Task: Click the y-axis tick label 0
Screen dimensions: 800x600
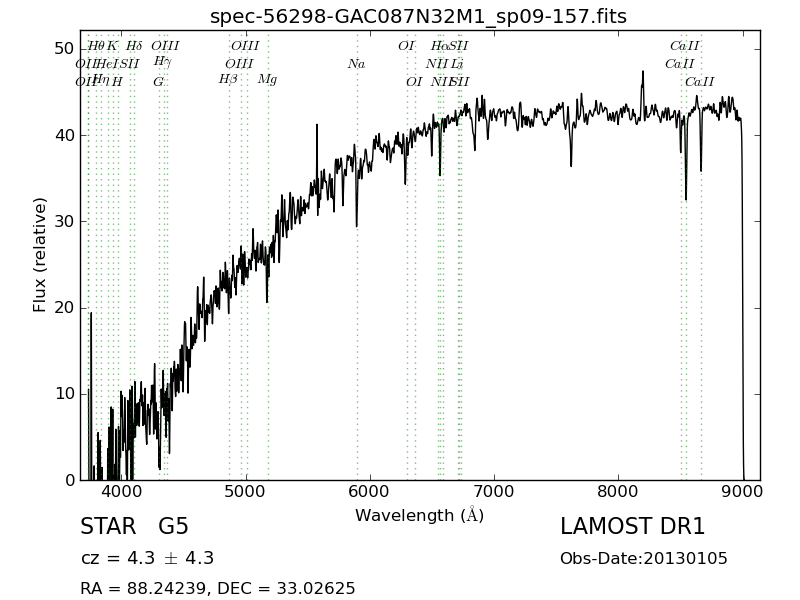Action: click(x=70, y=480)
